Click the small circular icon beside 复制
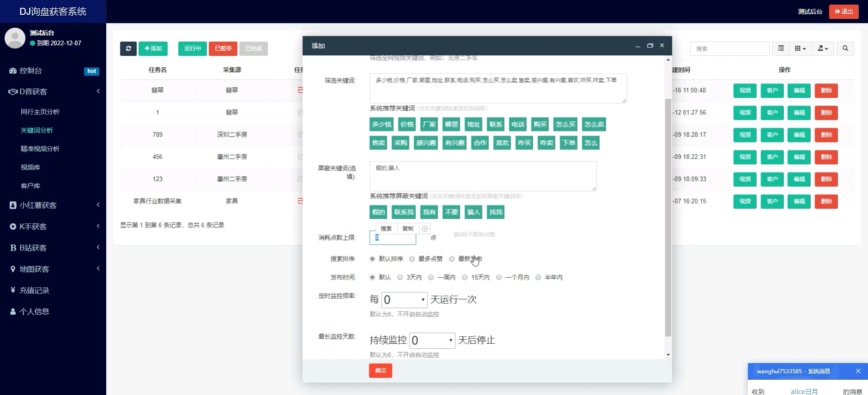Image resolution: width=868 pixels, height=395 pixels. point(425,228)
